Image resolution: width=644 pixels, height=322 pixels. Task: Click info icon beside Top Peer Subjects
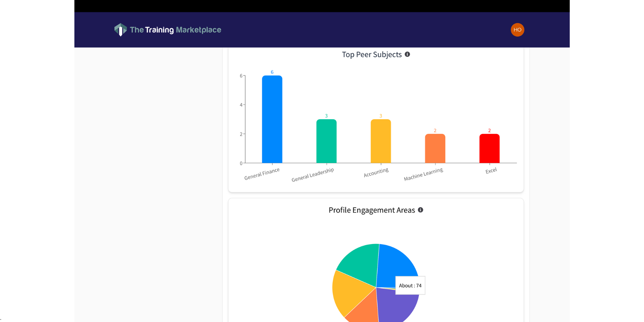(407, 54)
